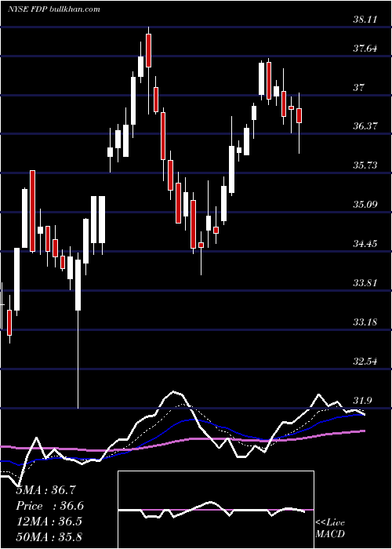
Task: Click the 12MA : 36.5 readout
Action: 49,521
